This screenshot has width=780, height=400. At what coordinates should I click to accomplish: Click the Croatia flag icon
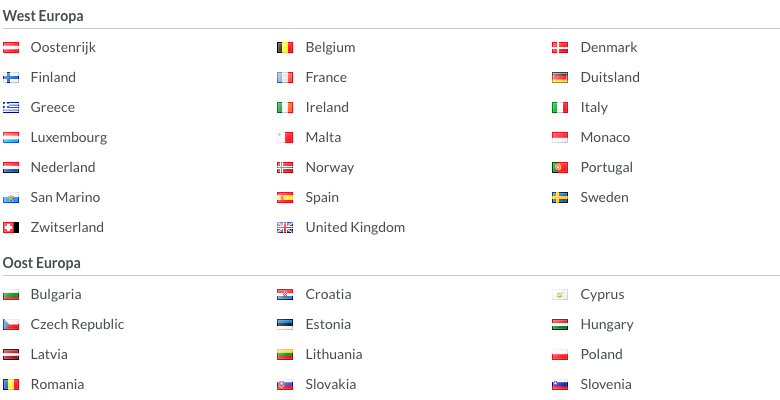[x=285, y=295]
